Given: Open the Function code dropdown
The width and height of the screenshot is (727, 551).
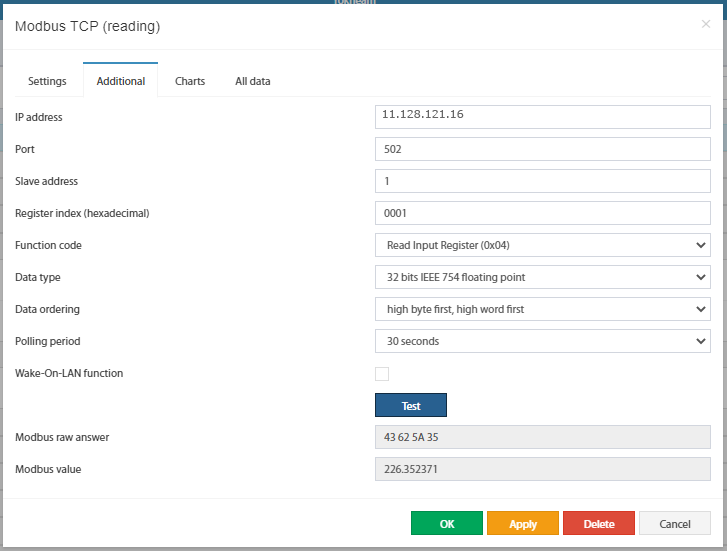Looking at the screenshot, I should (x=542, y=245).
